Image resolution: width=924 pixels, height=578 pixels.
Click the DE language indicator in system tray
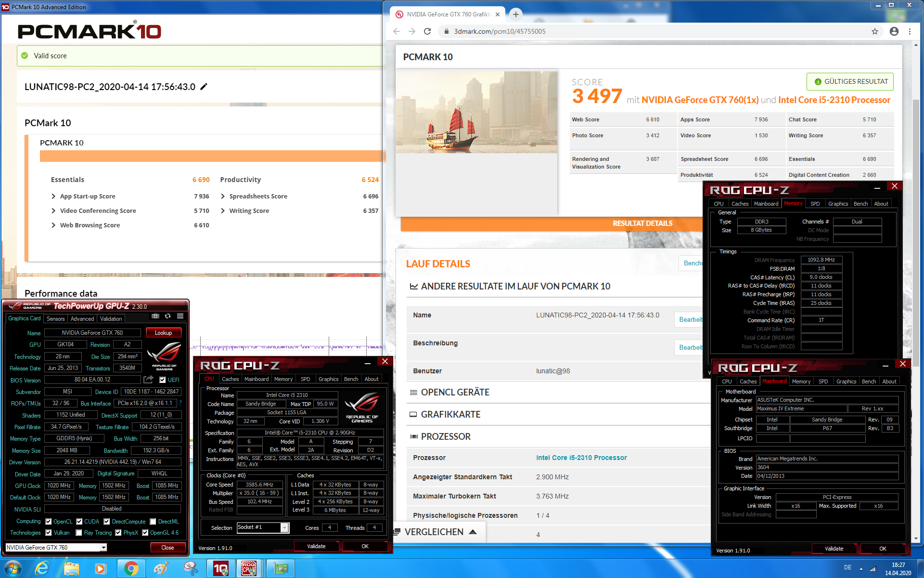pos(847,567)
